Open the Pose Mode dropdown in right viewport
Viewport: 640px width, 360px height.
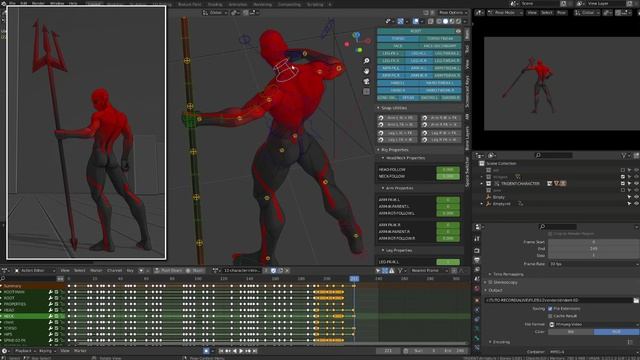point(506,13)
